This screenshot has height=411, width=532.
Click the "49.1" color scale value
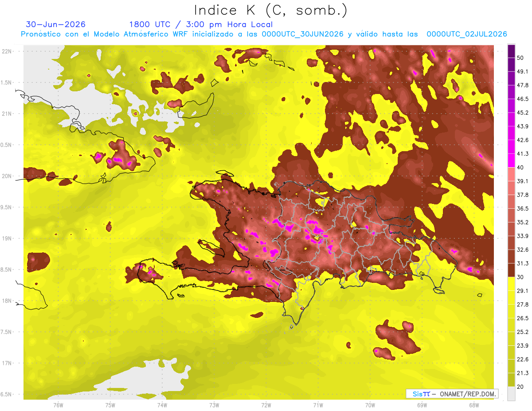(x=523, y=71)
